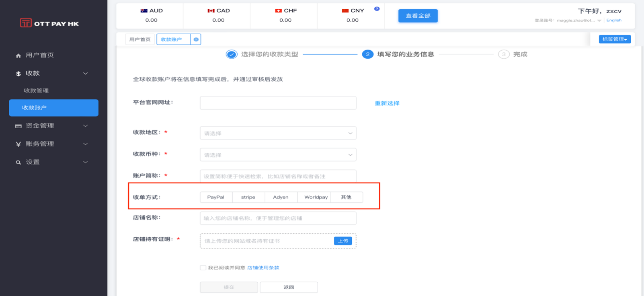This screenshot has height=296, width=644.
Task: Click the 上传 upload button
Action: tap(343, 241)
